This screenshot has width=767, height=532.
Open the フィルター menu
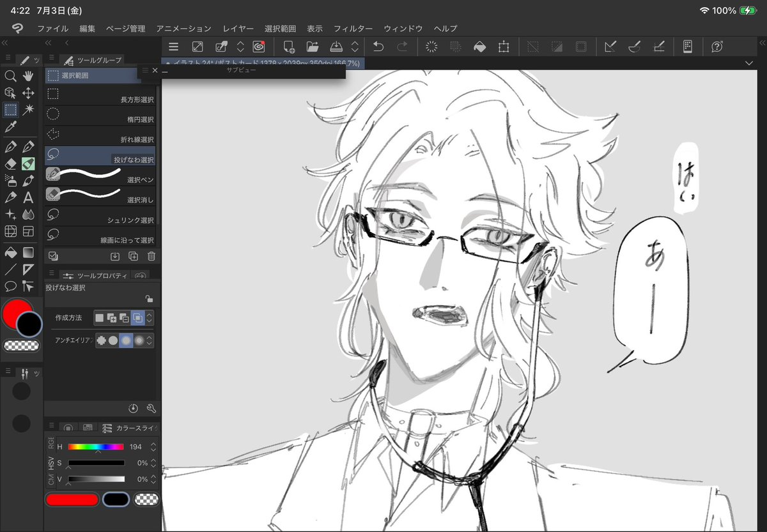(x=353, y=29)
